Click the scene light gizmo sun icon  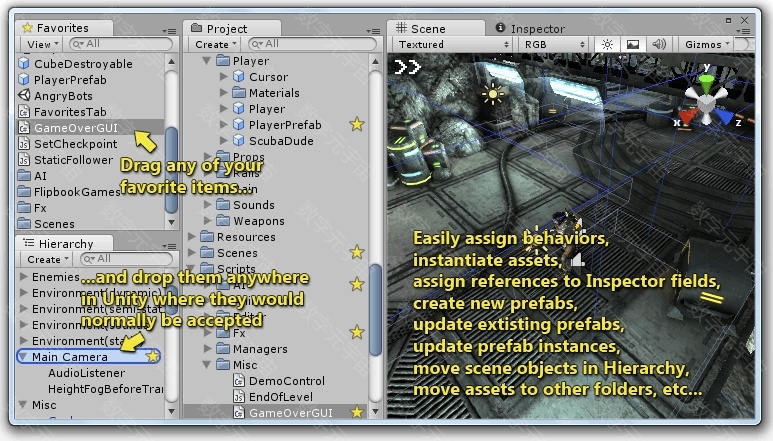click(492, 94)
